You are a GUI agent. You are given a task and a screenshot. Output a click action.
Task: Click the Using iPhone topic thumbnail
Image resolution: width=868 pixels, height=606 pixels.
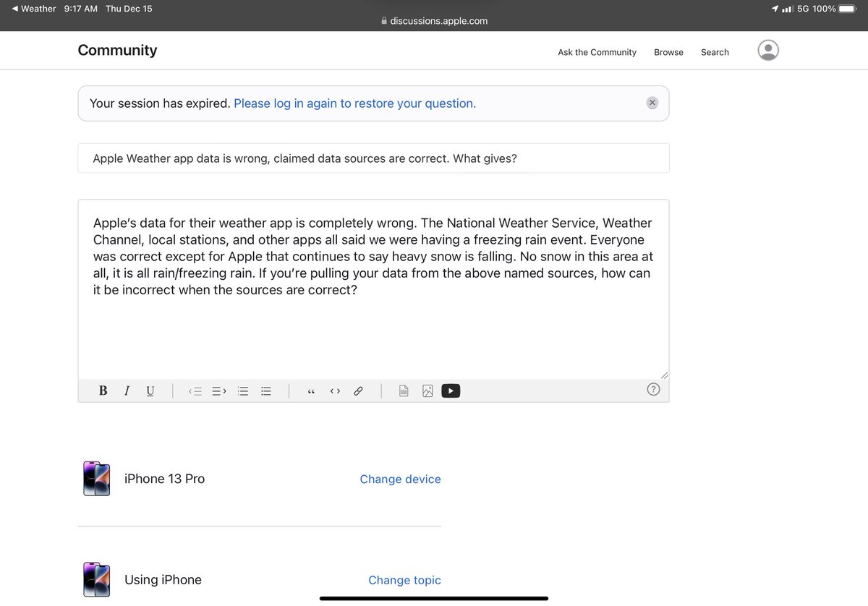[x=96, y=580]
